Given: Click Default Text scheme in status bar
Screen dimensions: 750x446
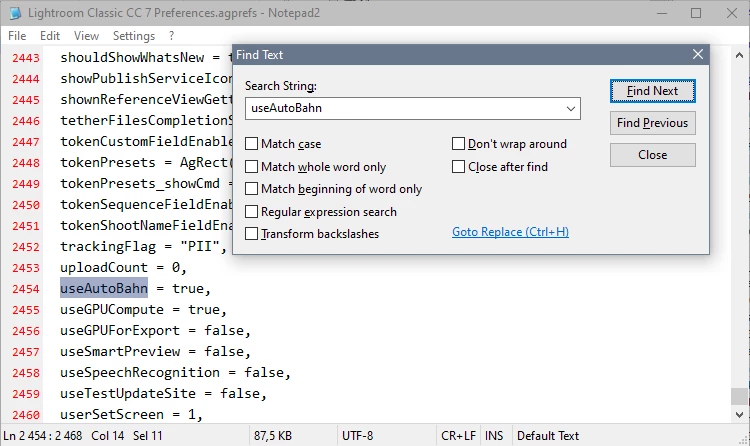Looking at the screenshot, I should pyautogui.click(x=548, y=436).
